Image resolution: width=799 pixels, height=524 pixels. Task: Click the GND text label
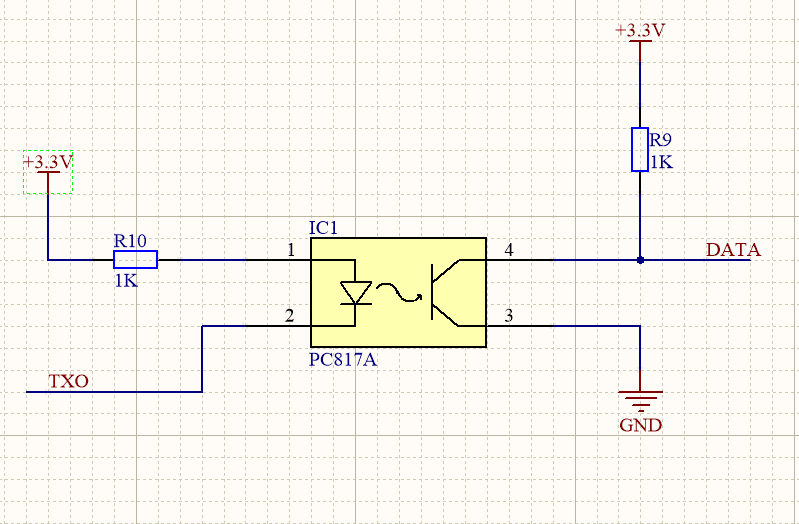[640, 425]
